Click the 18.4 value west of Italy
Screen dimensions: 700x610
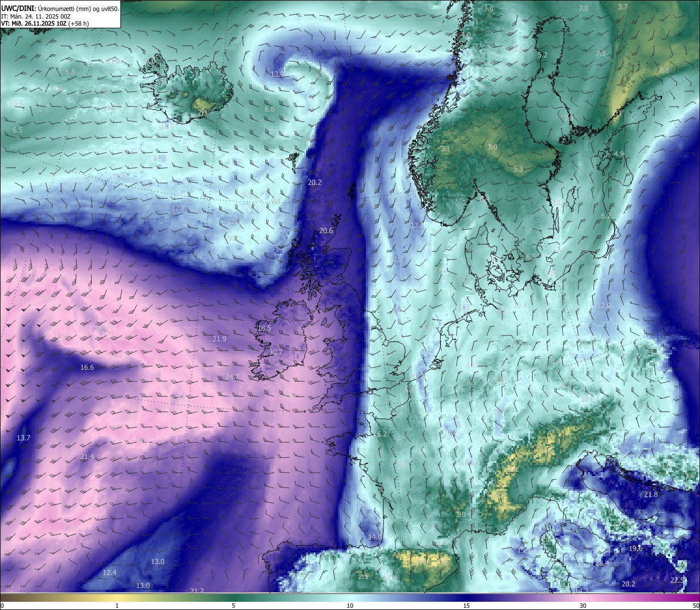tap(602, 563)
